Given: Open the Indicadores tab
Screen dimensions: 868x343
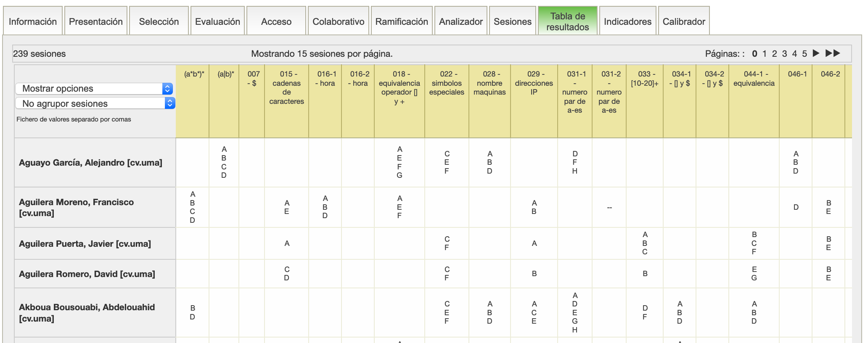Looking at the screenshot, I should click(x=627, y=21).
